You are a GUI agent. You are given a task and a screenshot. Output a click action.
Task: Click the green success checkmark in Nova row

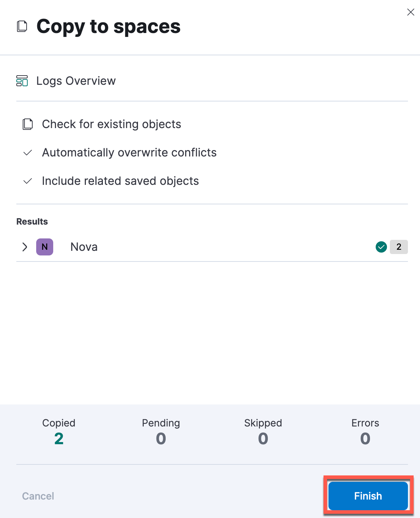click(381, 247)
